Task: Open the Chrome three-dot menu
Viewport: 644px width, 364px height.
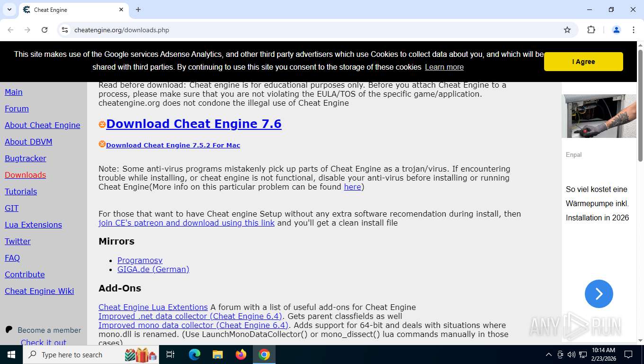Action: point(634,30)
